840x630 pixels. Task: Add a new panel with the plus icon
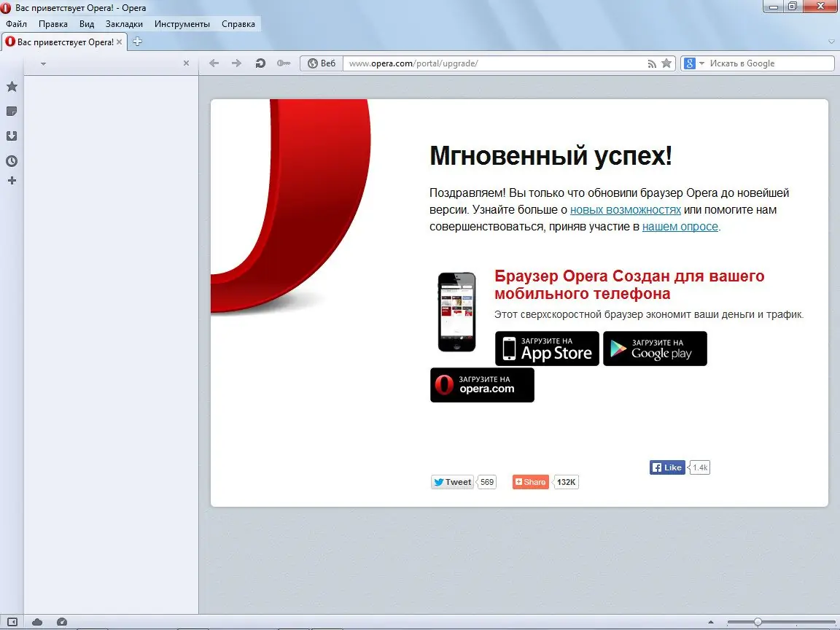click(x=12, y=181)
